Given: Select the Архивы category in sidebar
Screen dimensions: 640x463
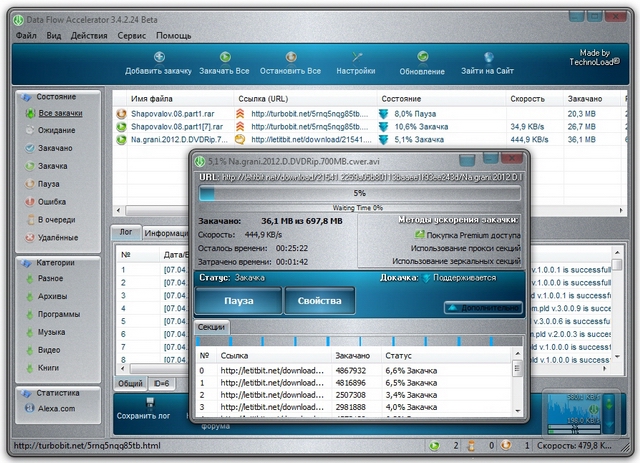Looking at the screenshot, I should click(52, 297).
